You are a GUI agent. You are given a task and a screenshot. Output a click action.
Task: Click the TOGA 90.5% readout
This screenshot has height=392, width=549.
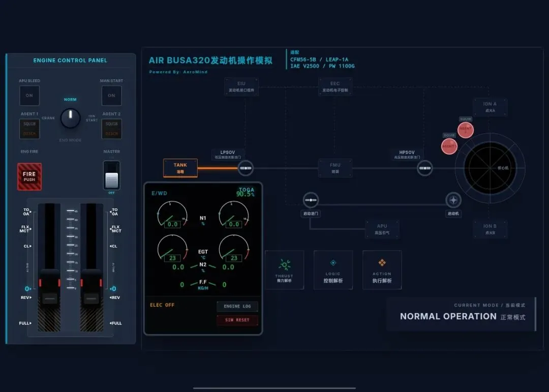coord(245,192)
